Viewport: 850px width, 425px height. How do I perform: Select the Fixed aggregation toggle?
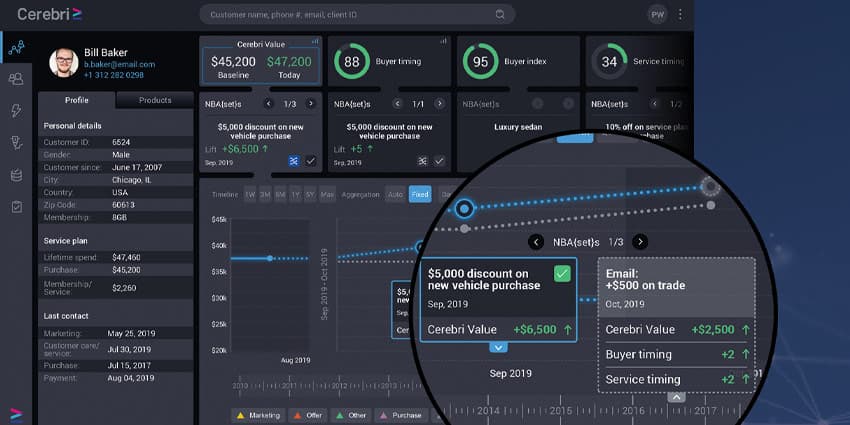point(420,194)
